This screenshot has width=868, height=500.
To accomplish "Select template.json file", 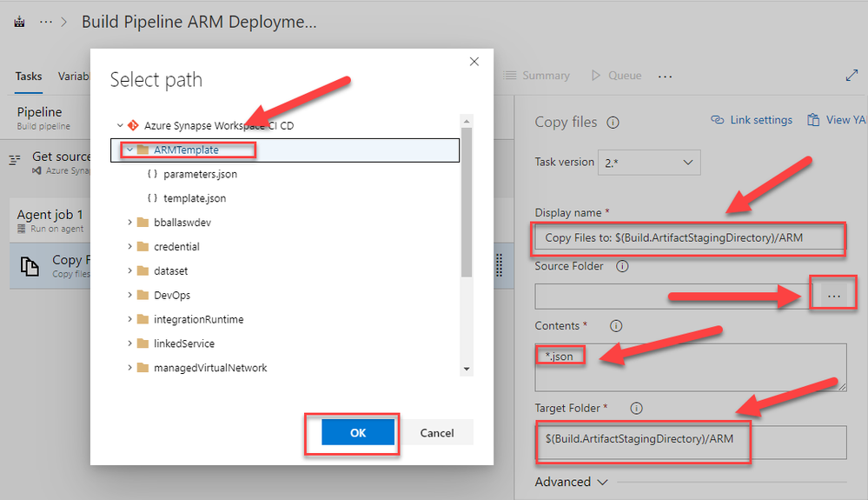I will [195, 198].
